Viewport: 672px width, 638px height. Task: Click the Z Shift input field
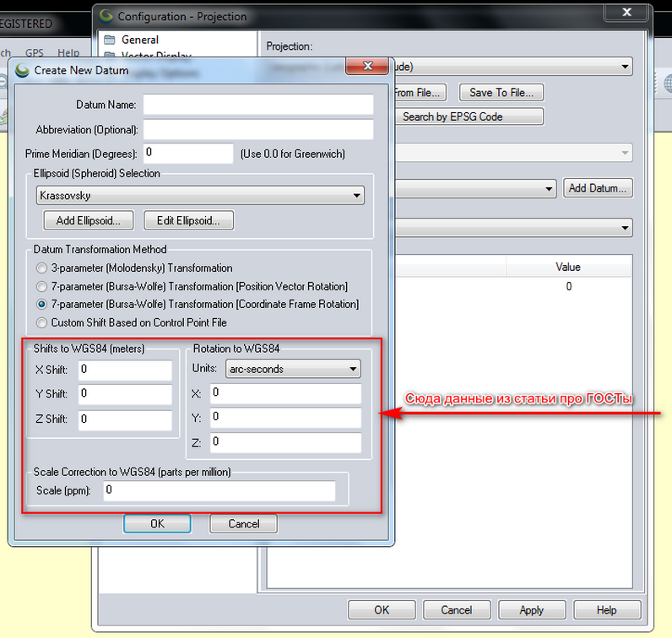point(125,420)
